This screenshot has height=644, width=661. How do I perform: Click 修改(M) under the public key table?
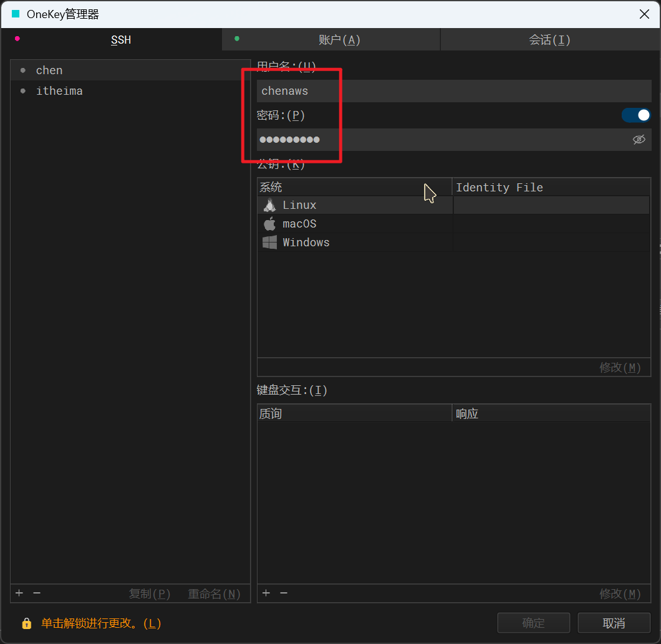(620, 368)
